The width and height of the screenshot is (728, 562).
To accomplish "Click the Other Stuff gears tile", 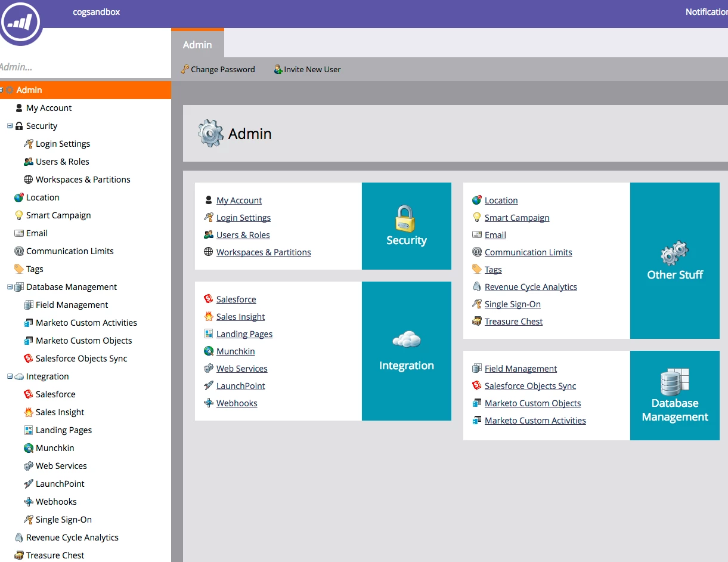I will pyautogui.click(x=675, y=261).
